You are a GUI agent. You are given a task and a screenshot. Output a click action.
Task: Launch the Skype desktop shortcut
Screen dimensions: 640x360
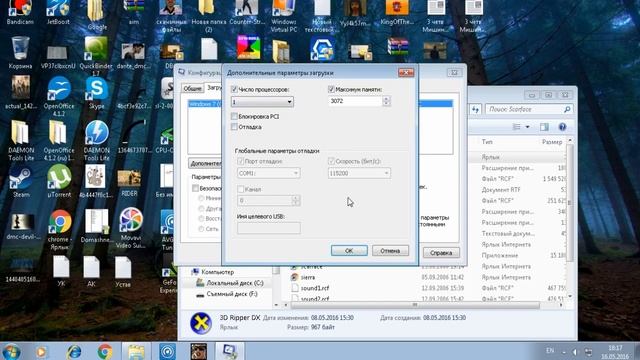97,93
